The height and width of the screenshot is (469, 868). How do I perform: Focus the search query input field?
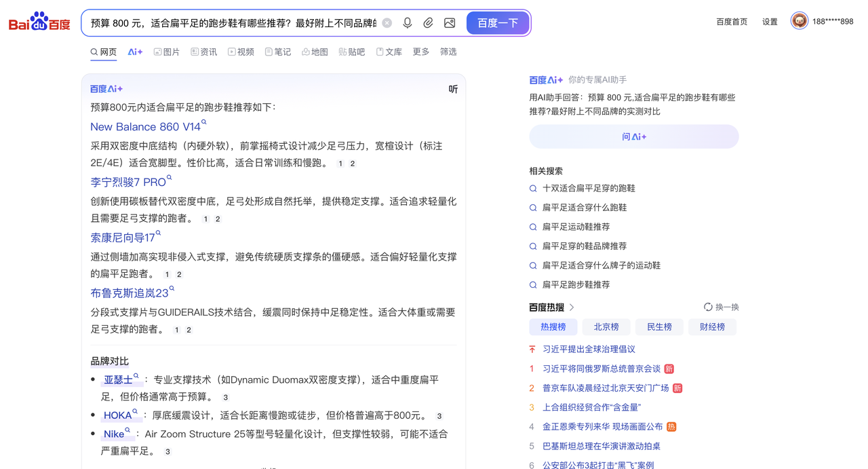[x=233, y=23]
